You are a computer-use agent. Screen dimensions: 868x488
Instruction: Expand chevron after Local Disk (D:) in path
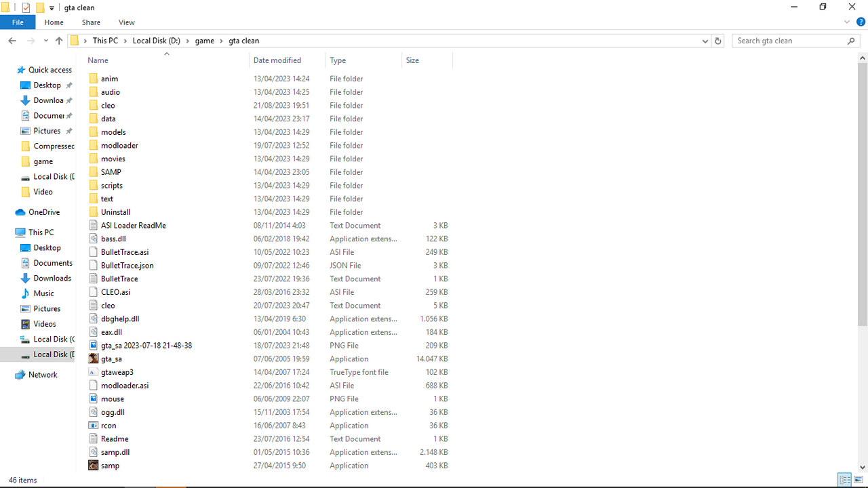187,41
